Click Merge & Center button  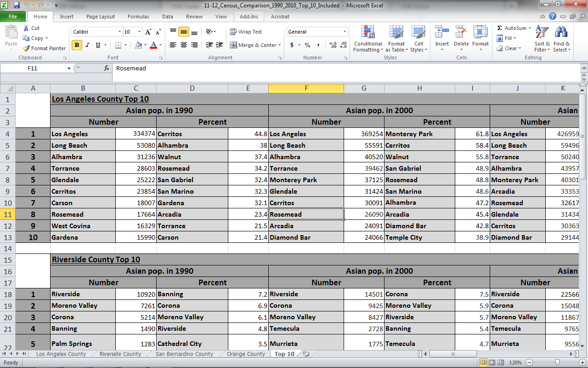point(253,45)
